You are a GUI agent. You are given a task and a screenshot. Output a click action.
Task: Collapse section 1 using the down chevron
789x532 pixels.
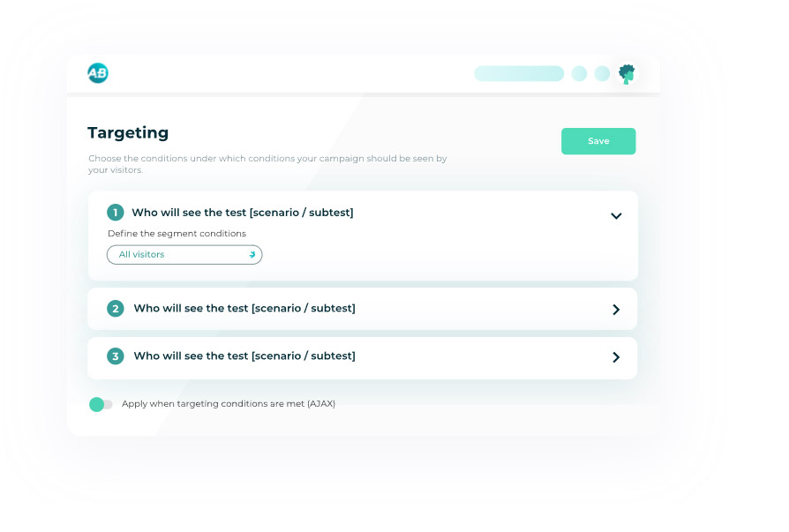pos(616,216)
